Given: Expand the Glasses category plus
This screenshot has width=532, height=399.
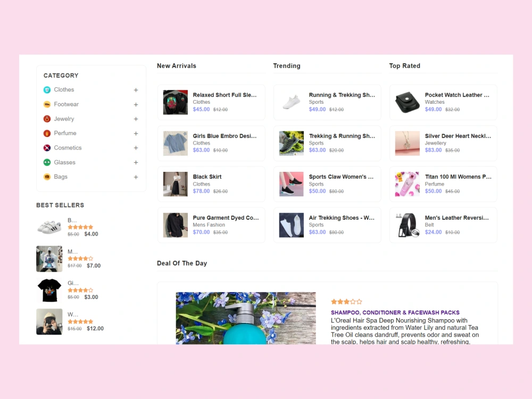Looking at the screenshot, I should [x=136, y=162].
